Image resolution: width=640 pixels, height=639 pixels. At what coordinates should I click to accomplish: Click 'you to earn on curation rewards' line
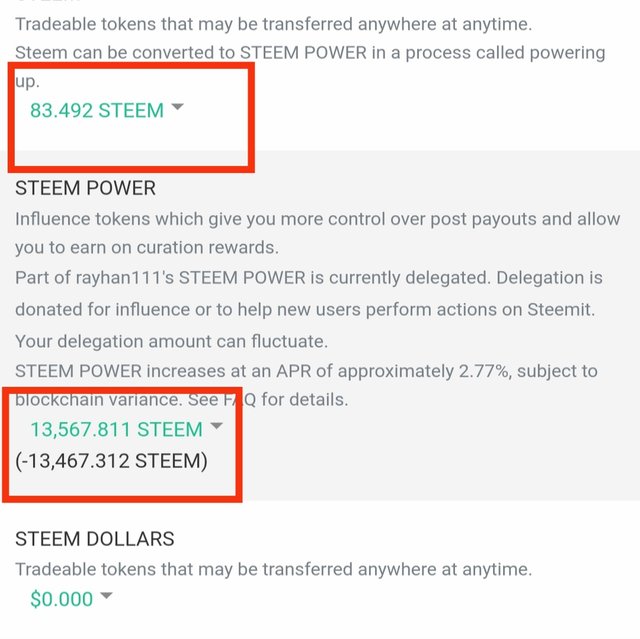(147, 248)
